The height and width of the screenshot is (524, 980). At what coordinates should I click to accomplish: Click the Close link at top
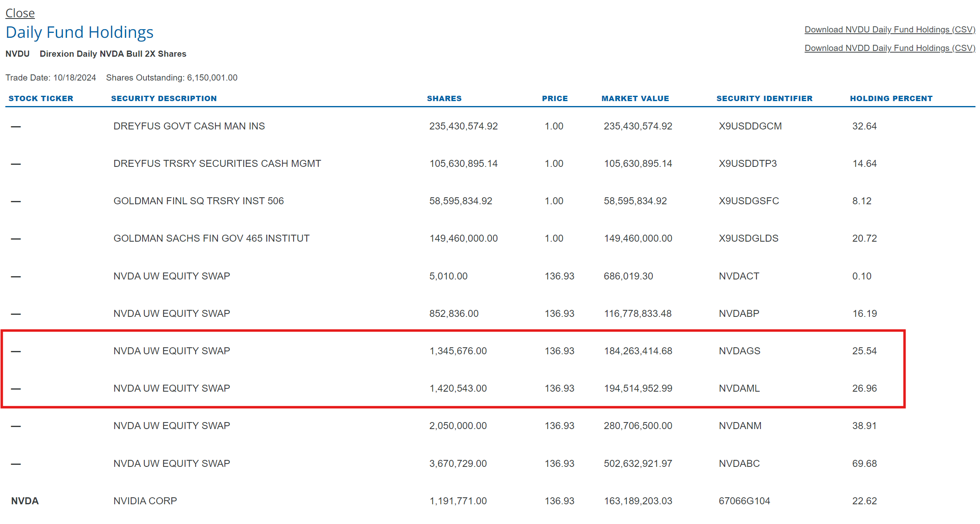click(x=20, y=13)
